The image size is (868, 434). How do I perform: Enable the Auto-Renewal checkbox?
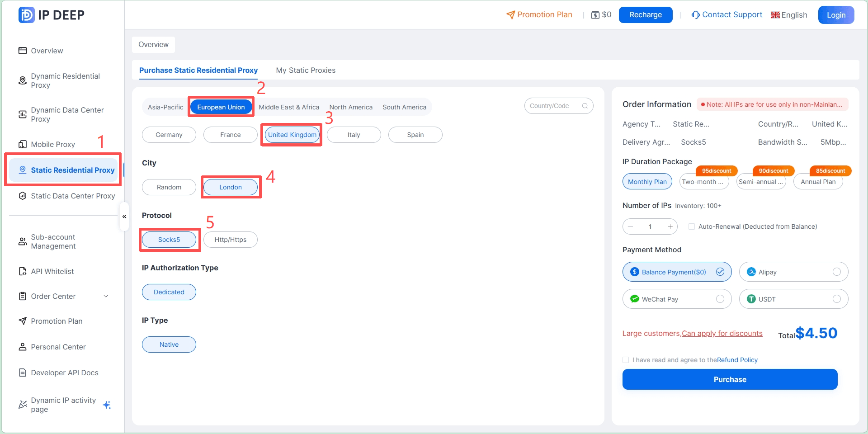[692, 226]
